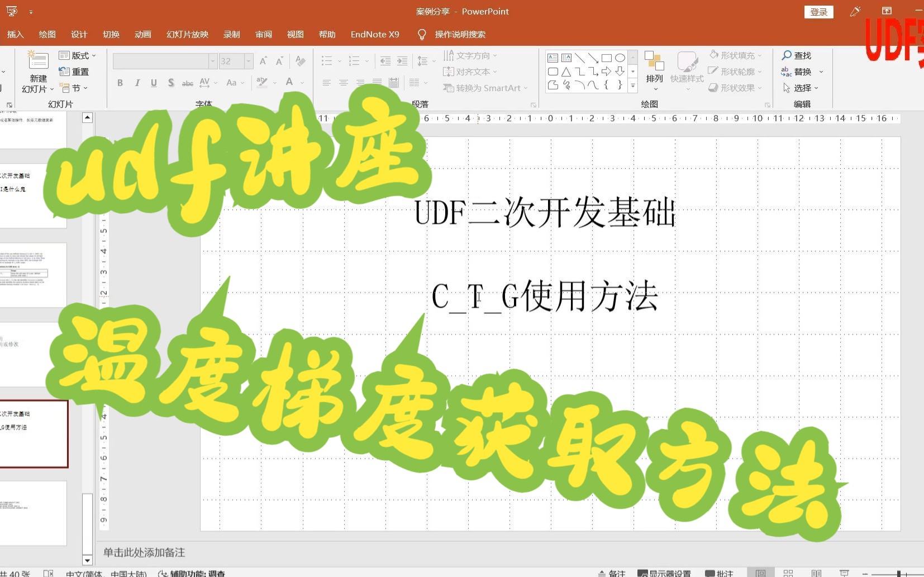Click the Arrange (排列) icon
Viewport: 924px width, 577px height.
point(654,60)
